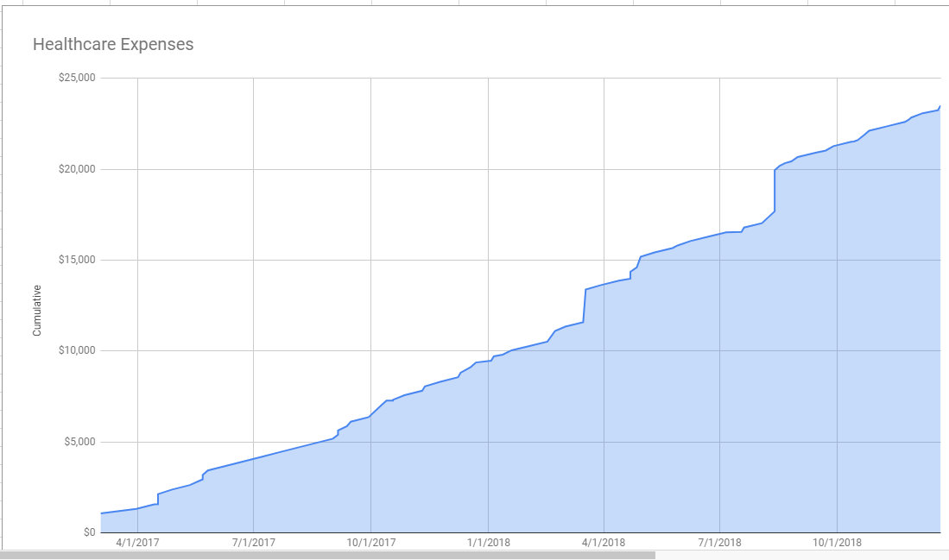
Task: Click the 4/1/2018 date label
Action: [x=604, y=543]
